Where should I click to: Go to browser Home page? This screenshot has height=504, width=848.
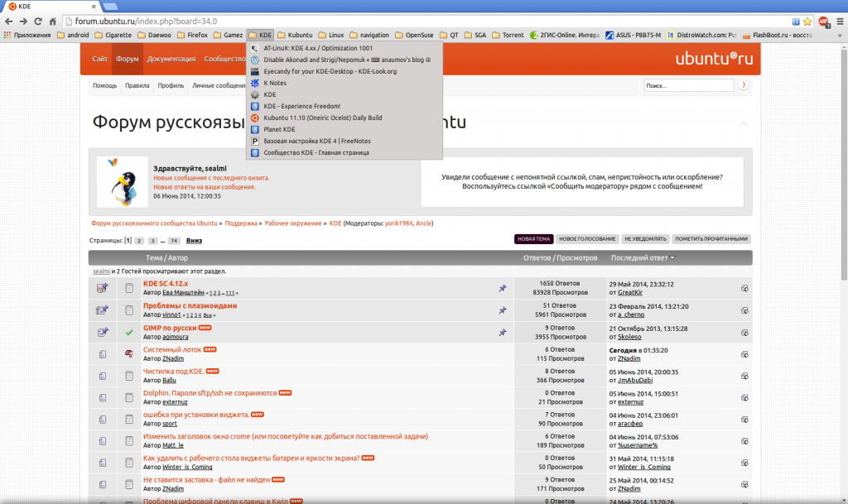[52, 22]
